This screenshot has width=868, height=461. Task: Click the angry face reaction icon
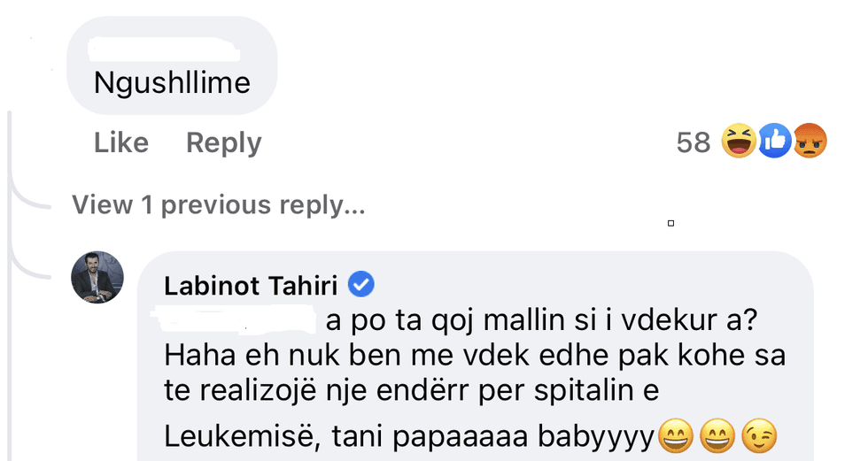click(809, 142)
